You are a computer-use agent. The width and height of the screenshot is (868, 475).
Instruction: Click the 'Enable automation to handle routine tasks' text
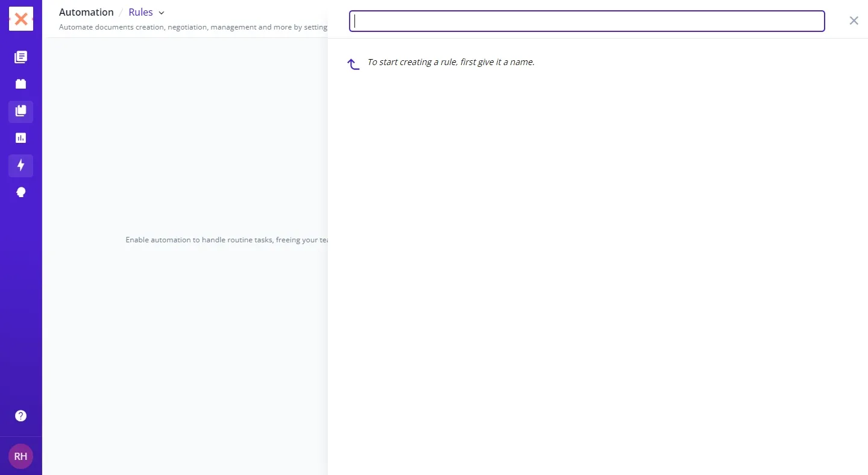click(x=226, y=240)
